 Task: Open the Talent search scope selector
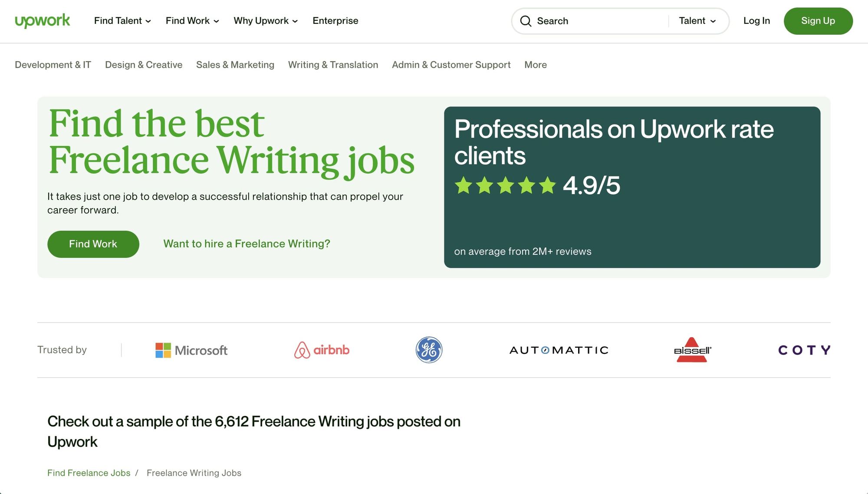point(697,20)
